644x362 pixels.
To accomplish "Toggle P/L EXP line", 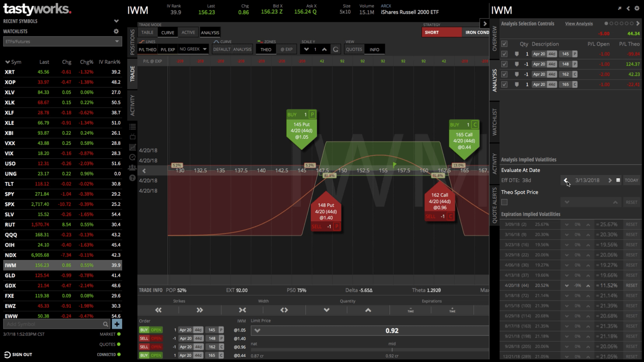I will coord(168,49).
